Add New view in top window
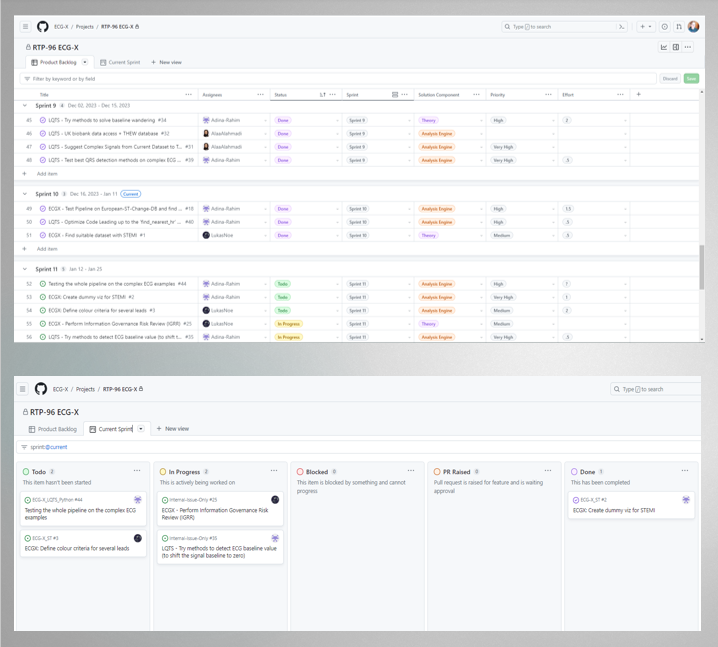Viewport: 718px width, 647px height. 166,62
